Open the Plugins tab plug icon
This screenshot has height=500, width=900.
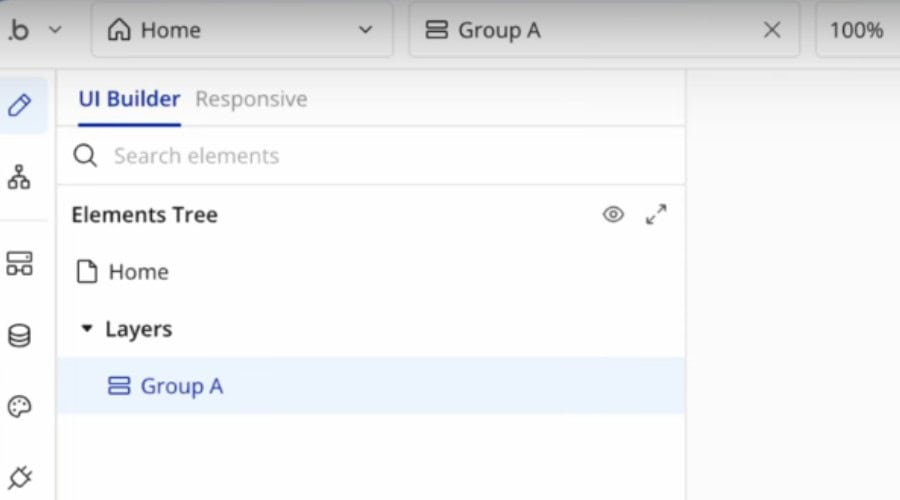[20, 477]
